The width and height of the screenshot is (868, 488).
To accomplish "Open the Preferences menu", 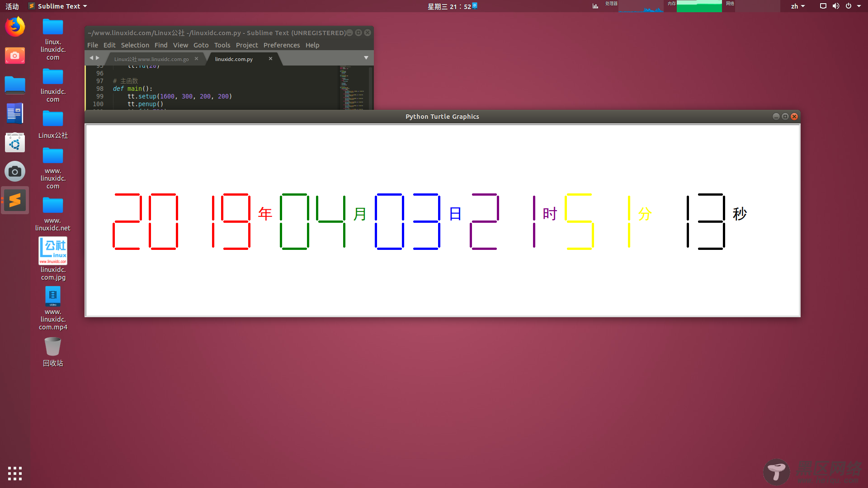I will (281, 45).
